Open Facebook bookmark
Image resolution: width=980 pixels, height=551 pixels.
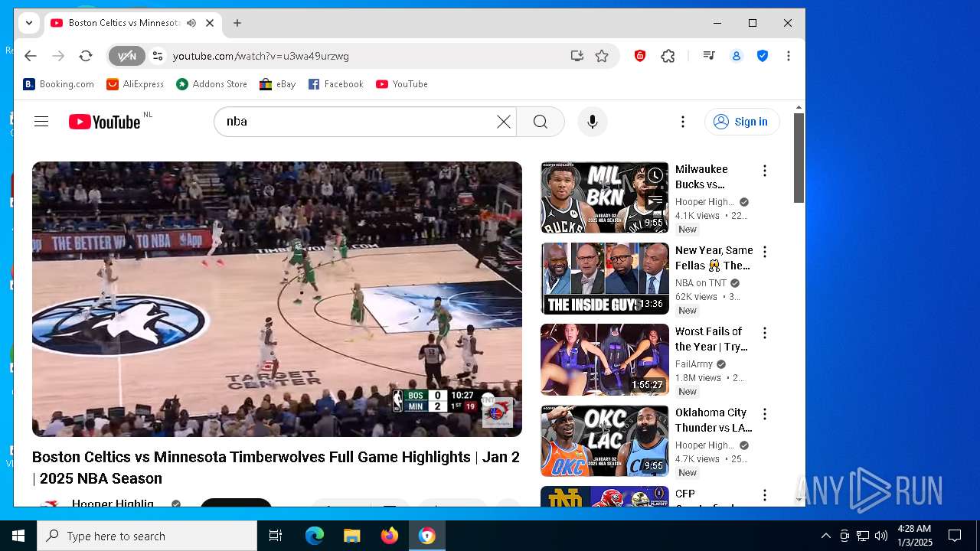coord(336,84)
